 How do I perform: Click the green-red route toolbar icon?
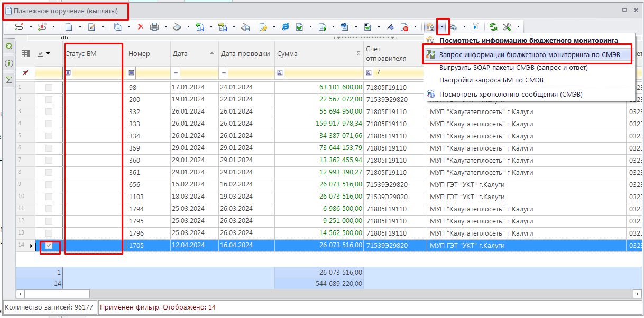tap(20, 26)
